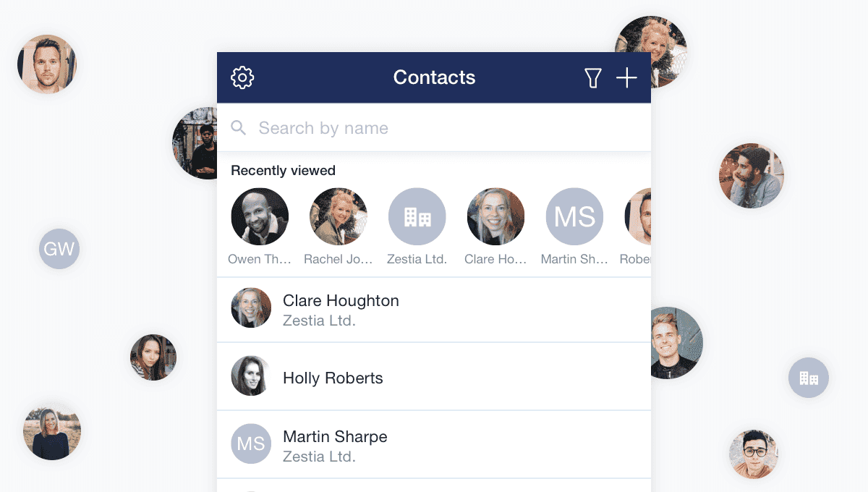The width and height of the screenshot is (868, 492).
Task: Open Rachel's recently viewed avatar
Action: pos(339,216)
